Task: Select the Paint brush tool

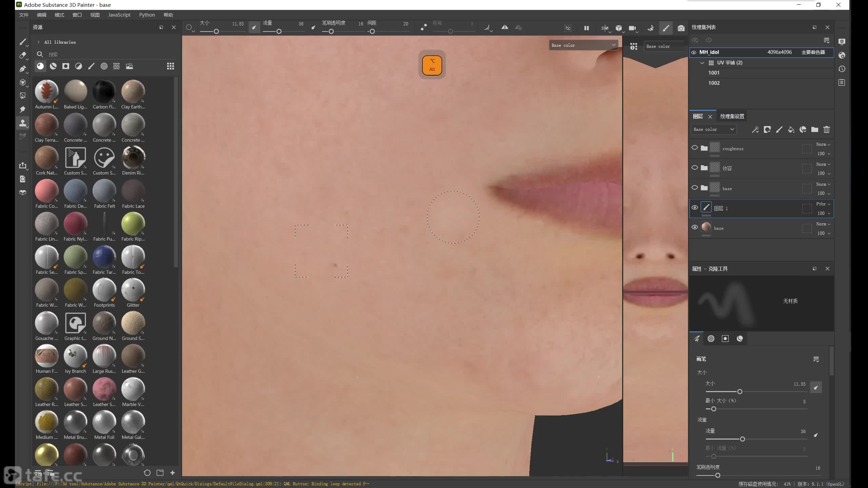Action: point(23,42)
